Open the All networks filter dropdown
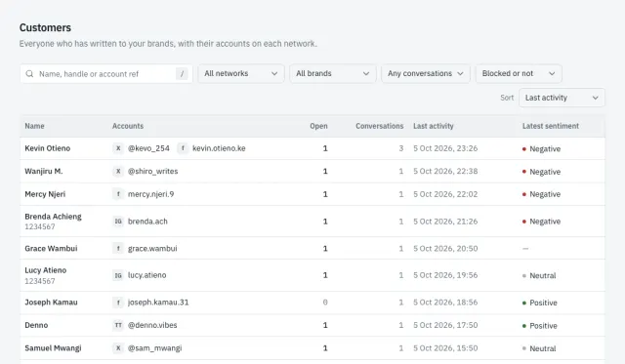The height and width of the screenshot is (364, 625). click(x=241, y=73)
